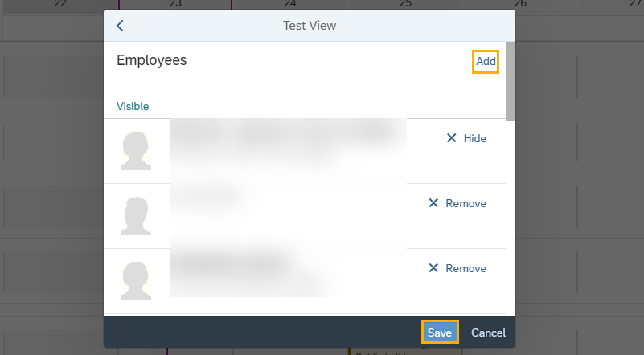Click the Employees section heading
Screen dimensions: 644x355
(x=151, y=60)
